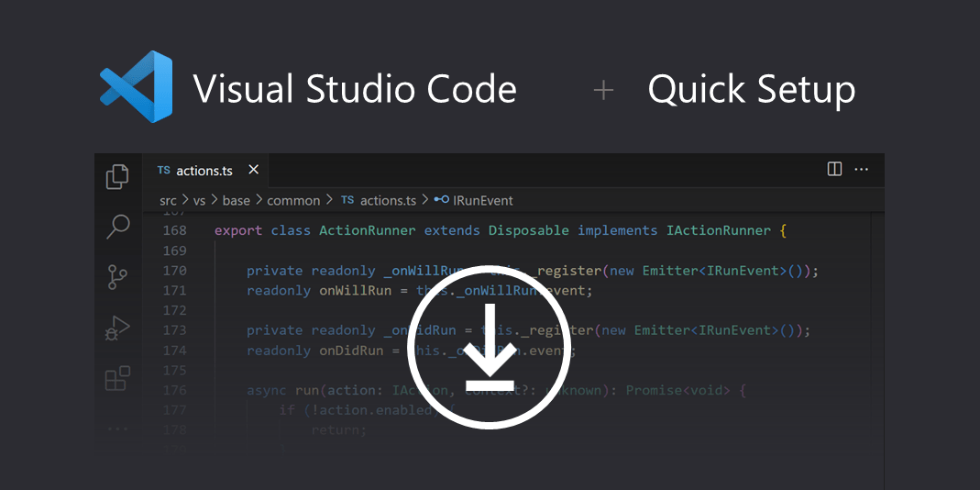Click the 'base' breadcrumb
Viewport: 980px width, 490px height.
click(237, 201)
